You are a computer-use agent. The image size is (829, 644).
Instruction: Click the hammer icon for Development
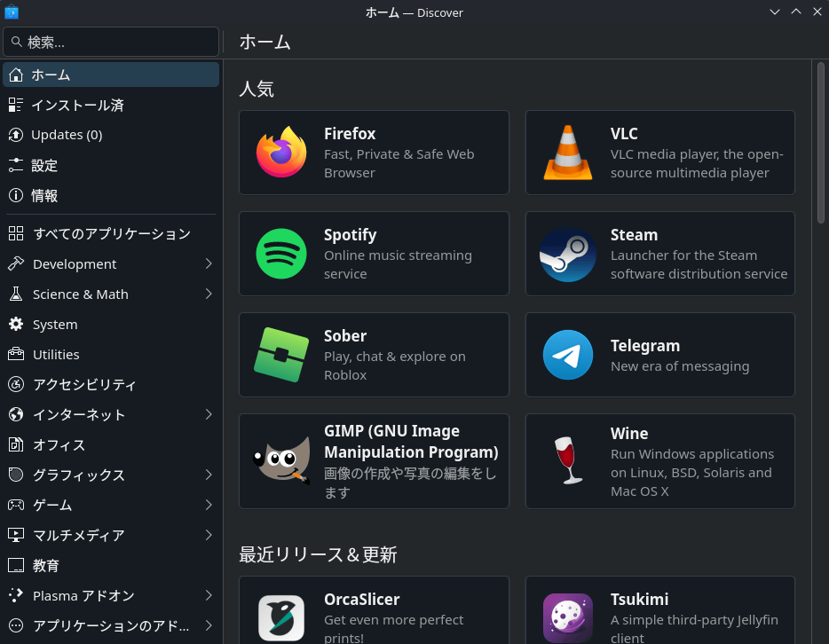click(16, 263)
